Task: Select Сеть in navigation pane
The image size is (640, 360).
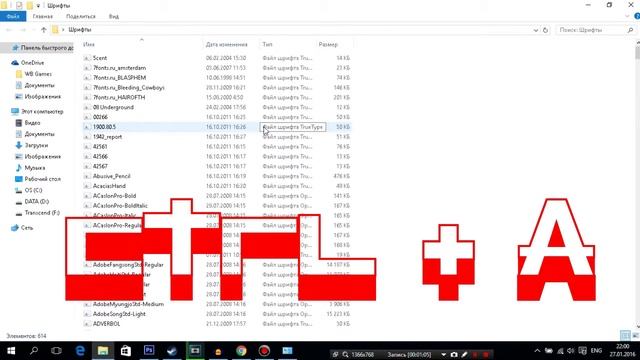Action: coord(27,228)
